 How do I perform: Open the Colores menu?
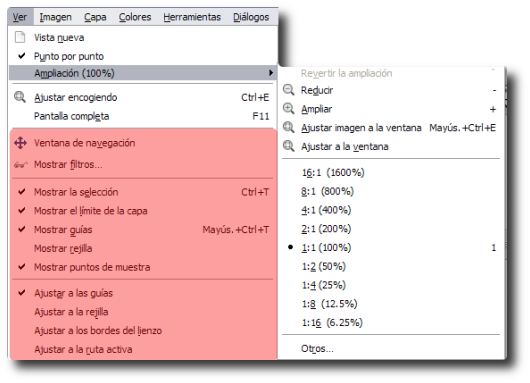[x=135, y=17]
